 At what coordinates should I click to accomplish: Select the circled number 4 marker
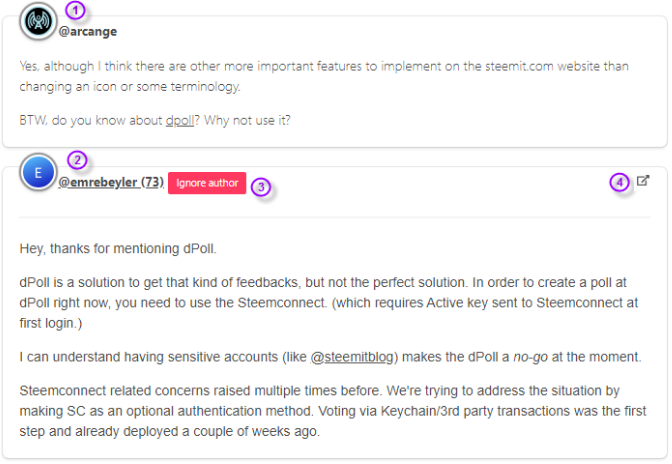(x=619, y=183)
